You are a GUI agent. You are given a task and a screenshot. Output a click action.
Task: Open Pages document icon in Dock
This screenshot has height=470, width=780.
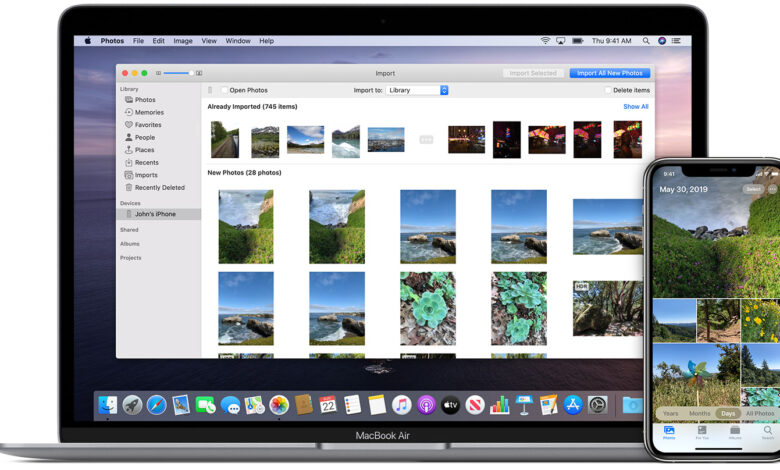(548, 405)
